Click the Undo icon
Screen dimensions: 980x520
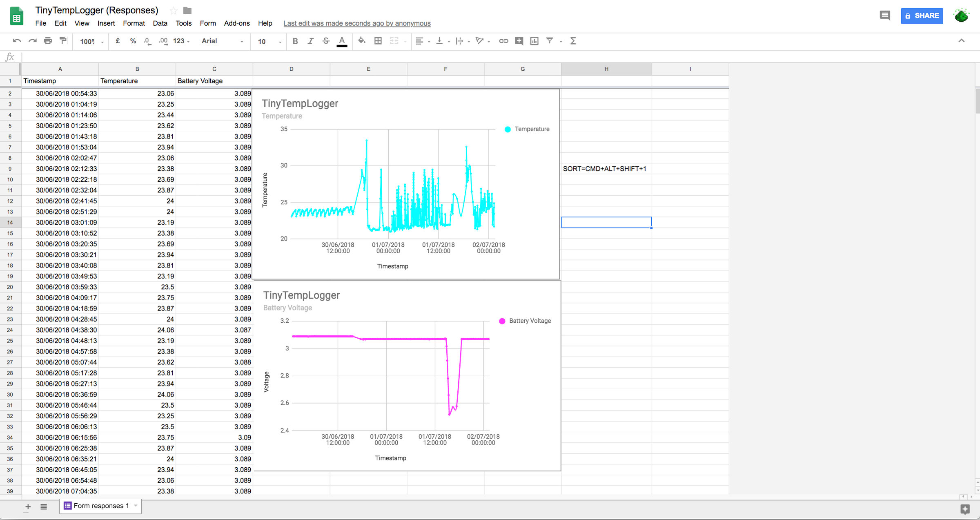click(x=17, y=41)
